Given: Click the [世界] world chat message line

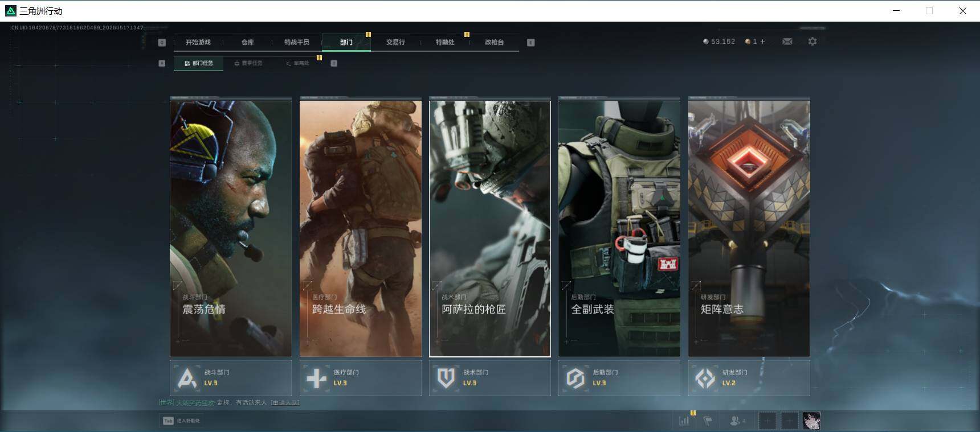Looking at the screenshot, I should pos(229,402).
